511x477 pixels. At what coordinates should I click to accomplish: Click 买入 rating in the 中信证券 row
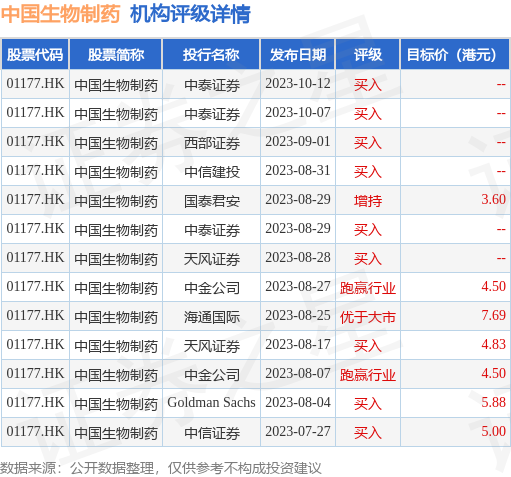[x=368, y=433]
